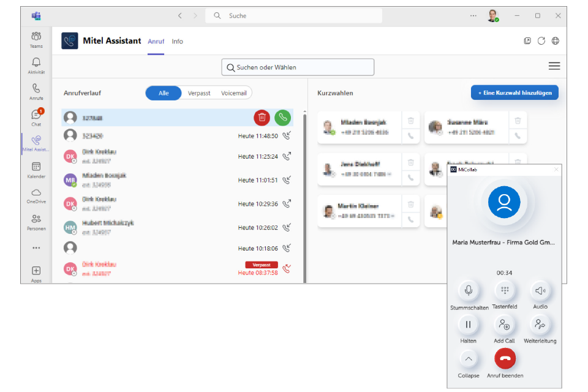Delete the highlighted call history entry

262,118
